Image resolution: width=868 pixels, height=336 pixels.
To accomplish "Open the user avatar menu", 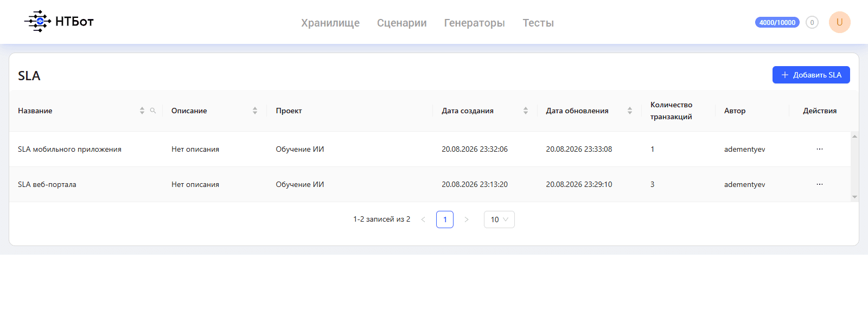I will pos(840,22).
